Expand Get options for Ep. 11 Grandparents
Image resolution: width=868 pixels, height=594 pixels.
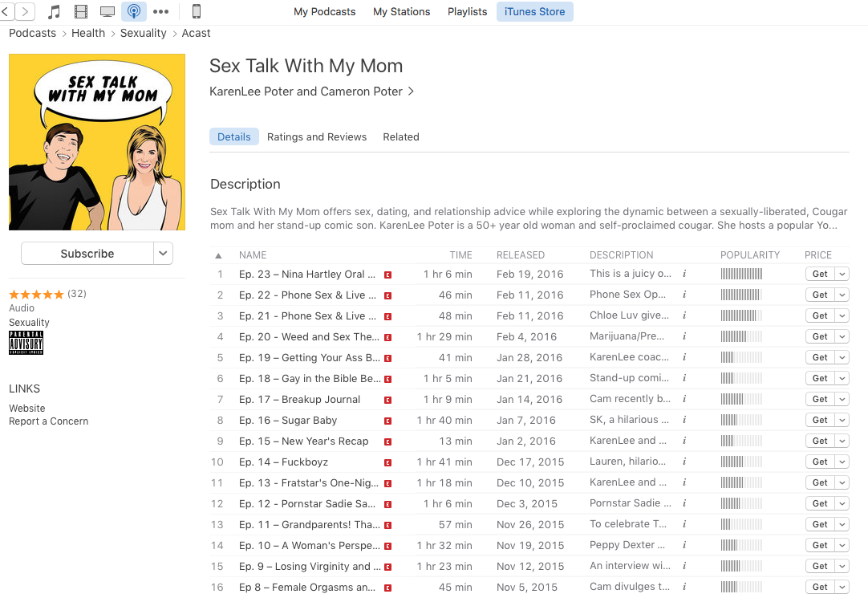[x=842, y=524]
